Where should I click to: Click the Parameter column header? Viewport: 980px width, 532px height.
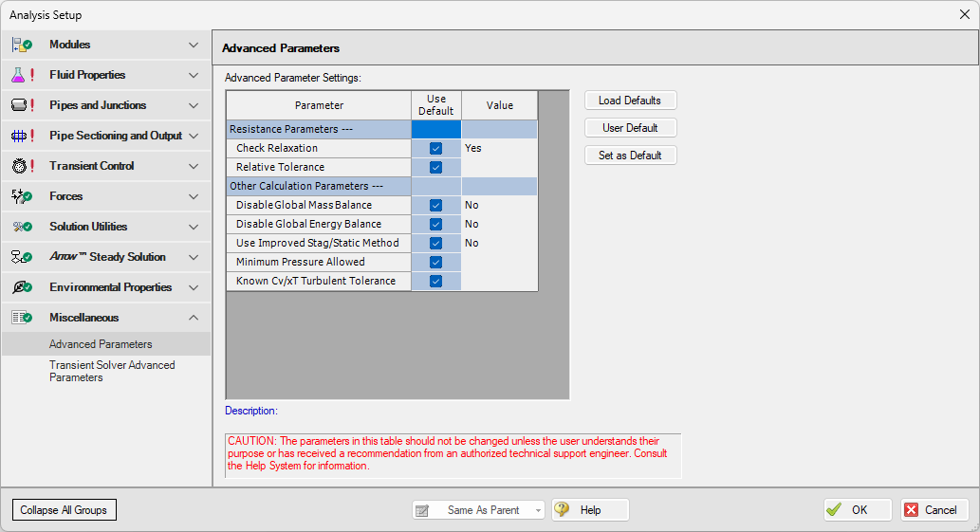pyautogui.click(x=319, y=105)
